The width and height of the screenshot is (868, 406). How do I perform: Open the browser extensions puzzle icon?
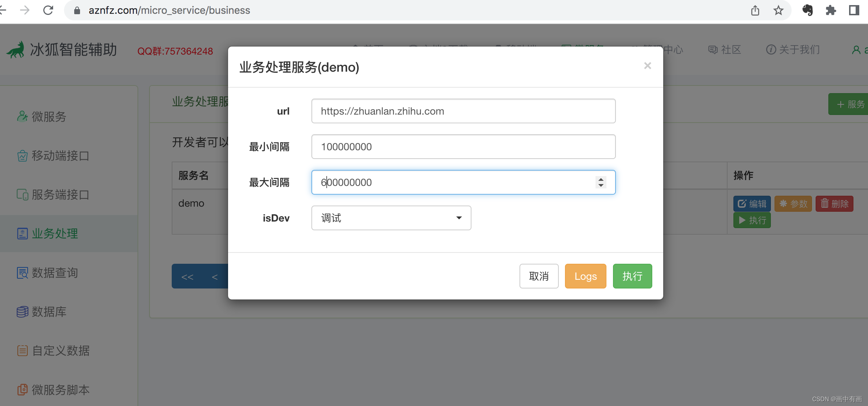[831, 10]
